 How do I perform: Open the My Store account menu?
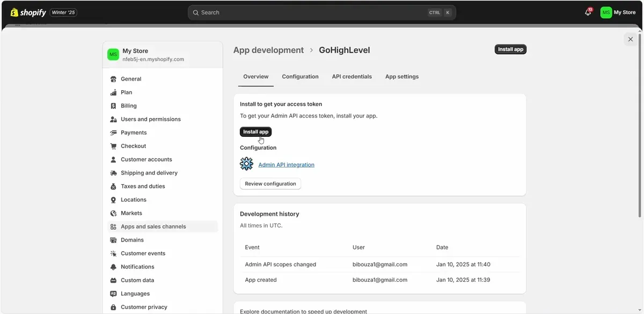[x=618, y=12]
